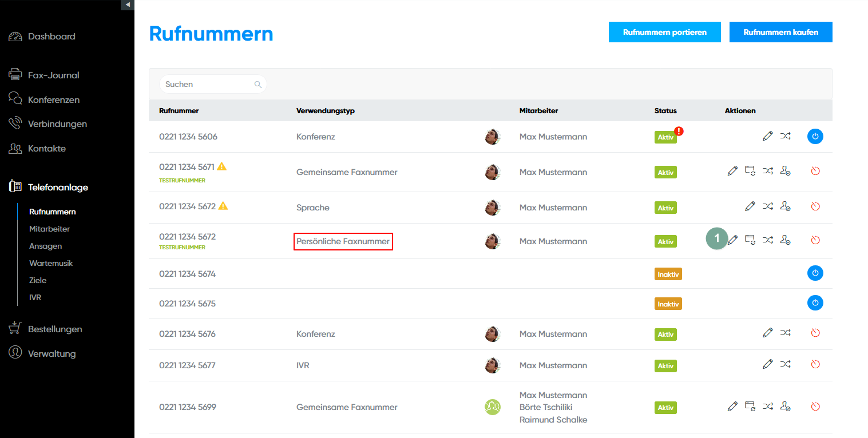Toggle the blue power button for 0221 1234 5675
The width and height of the screenshot is (868, 438).
pos(815,303)
